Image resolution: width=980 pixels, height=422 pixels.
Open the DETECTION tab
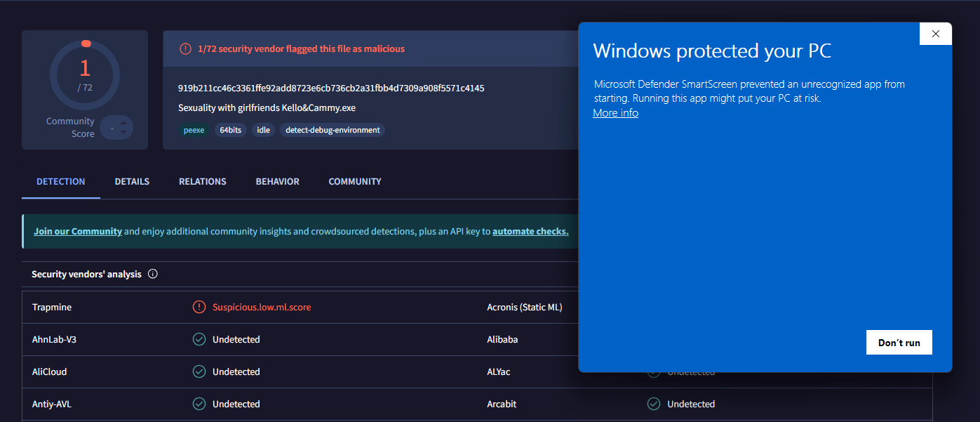coord(61,181)
